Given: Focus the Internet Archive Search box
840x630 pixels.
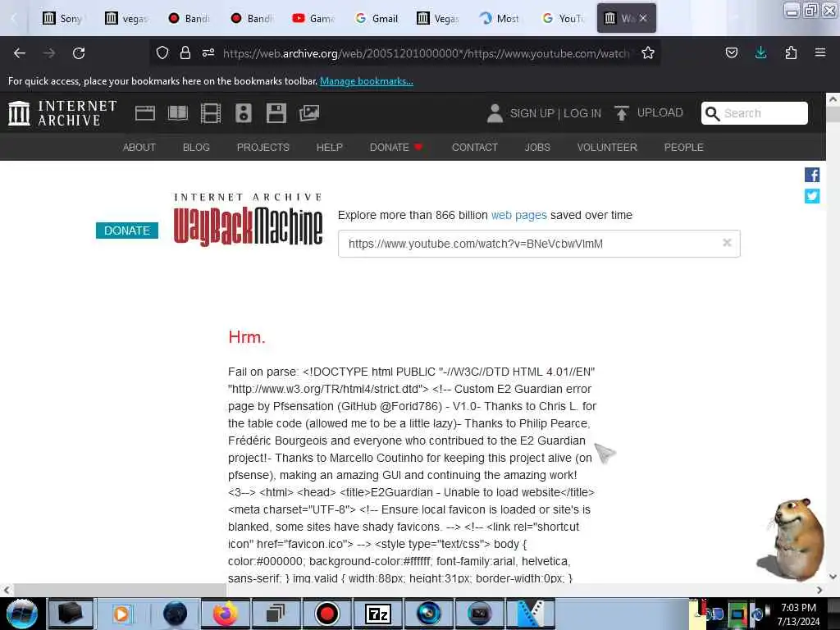Looking at the screenshot, I should (755, 113).
